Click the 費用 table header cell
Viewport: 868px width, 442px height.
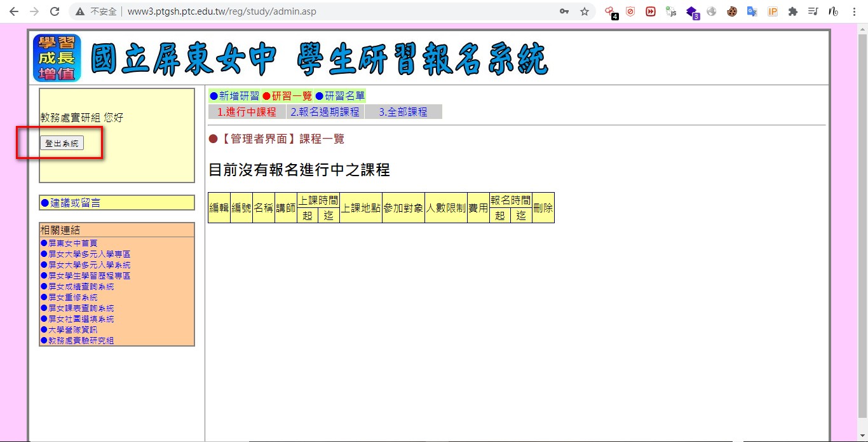[x=478, y=207]
